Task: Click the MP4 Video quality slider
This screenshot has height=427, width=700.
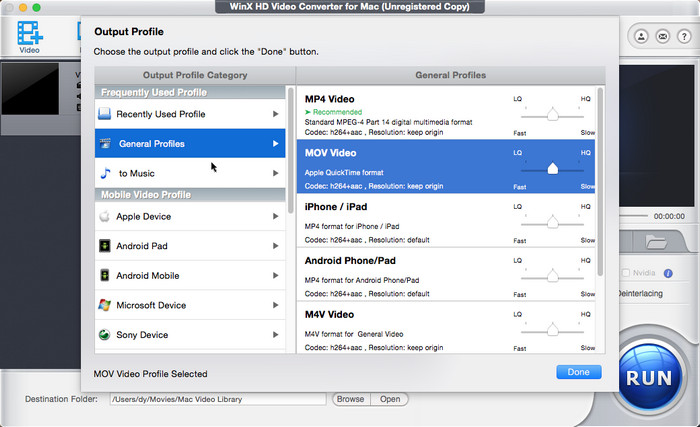Action: click(x=553, y=115)
